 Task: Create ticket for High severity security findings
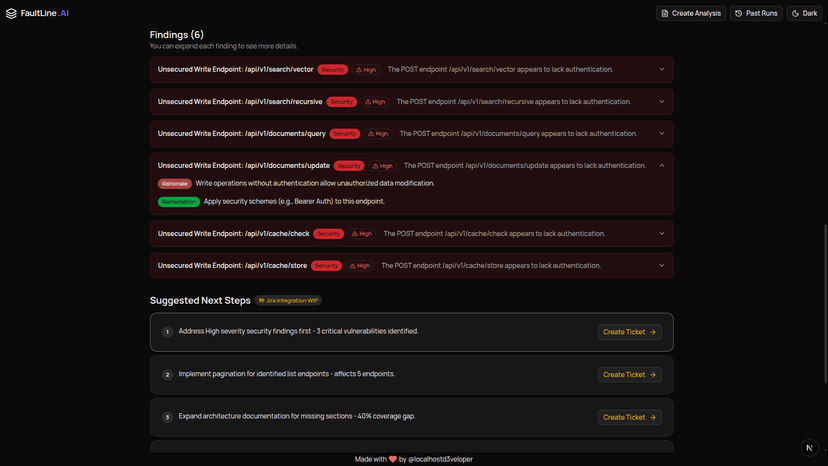point(629,332)
